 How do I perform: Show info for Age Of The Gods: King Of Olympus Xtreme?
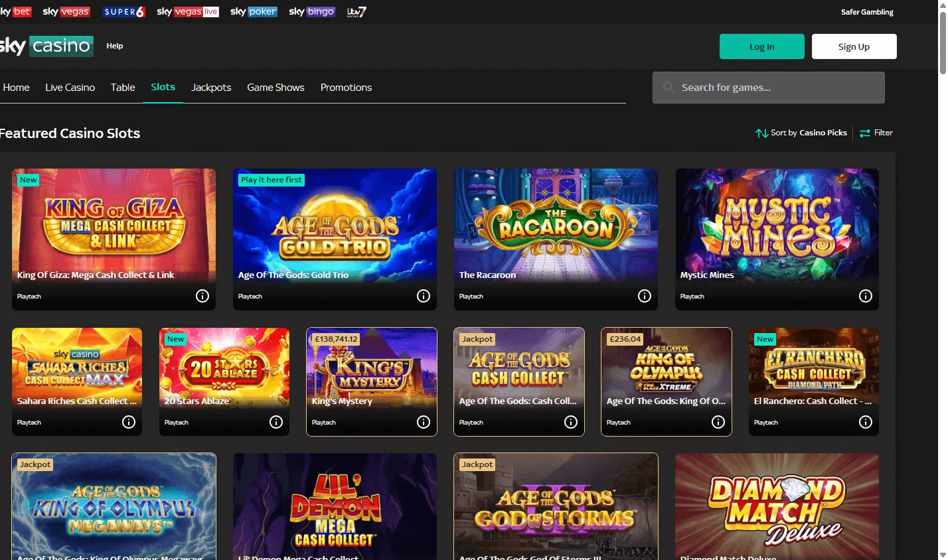click(718, 422)
